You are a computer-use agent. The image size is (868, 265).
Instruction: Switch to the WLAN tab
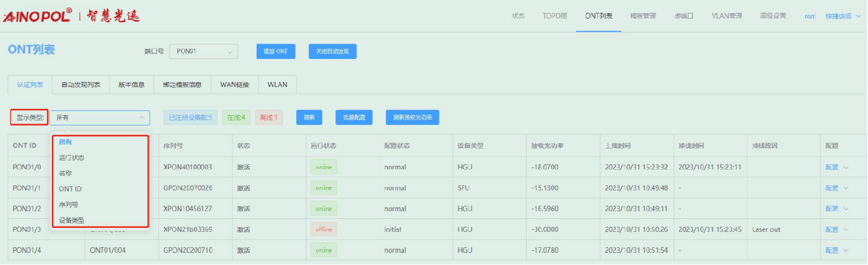click(x=277, y=84)
